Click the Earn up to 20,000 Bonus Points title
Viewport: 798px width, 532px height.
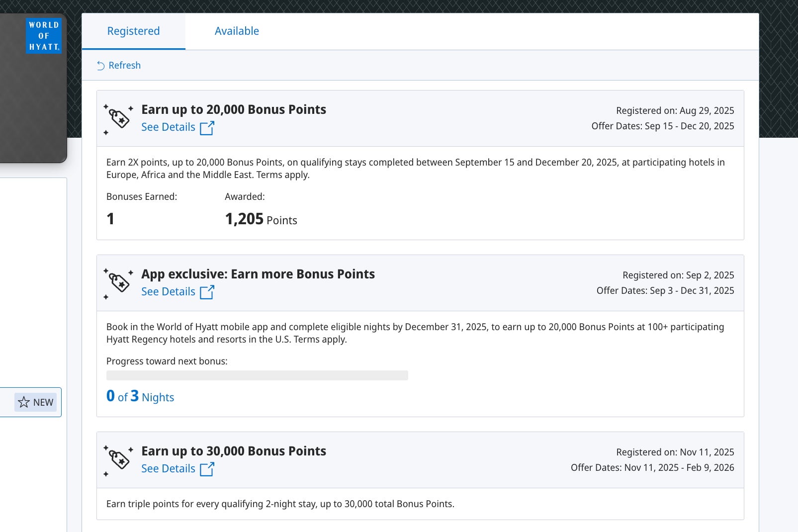click(x=234, y=109)
